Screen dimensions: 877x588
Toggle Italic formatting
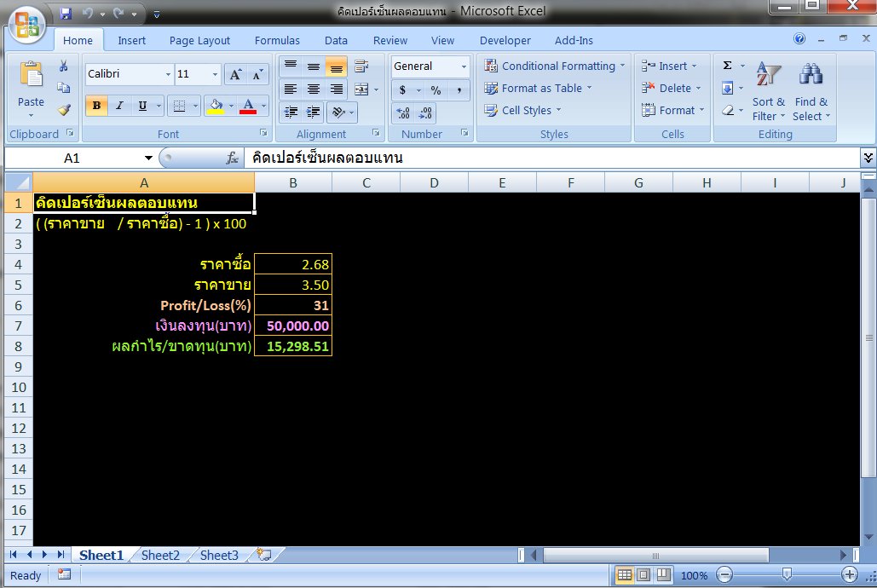pos(119,106)
